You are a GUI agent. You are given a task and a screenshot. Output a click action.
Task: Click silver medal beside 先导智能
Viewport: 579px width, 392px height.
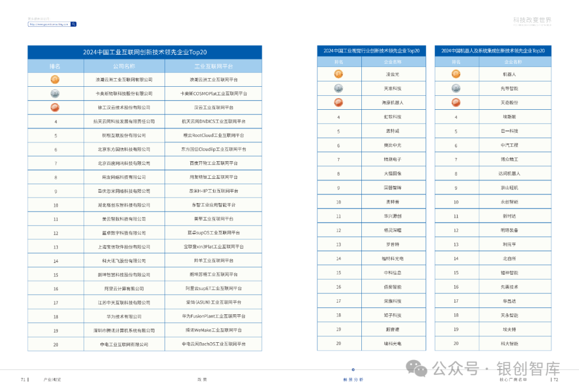[456, 88]
